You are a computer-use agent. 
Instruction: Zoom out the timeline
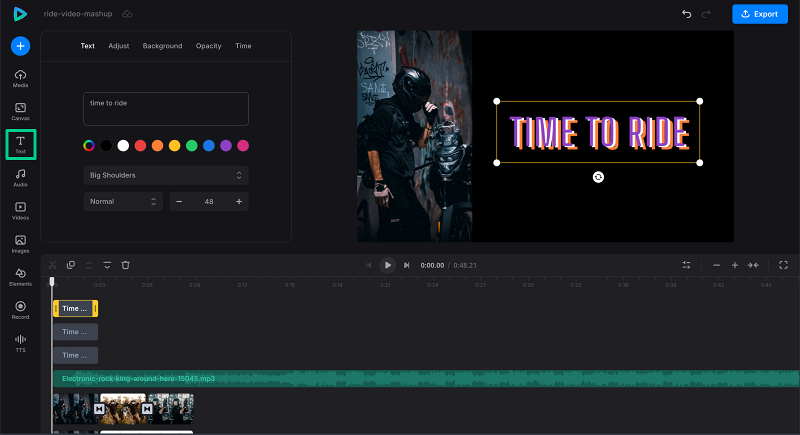pyautogui.click(x=716, y=265)
